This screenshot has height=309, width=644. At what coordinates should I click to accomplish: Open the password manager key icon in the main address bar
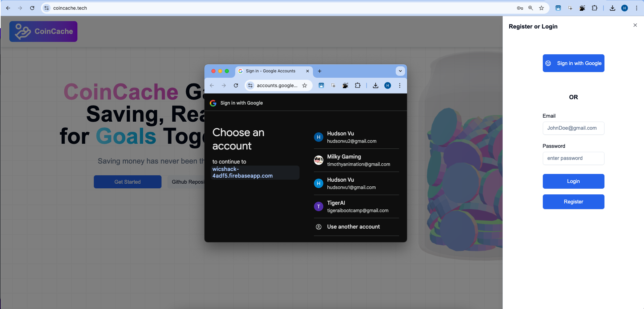[520, 8]
